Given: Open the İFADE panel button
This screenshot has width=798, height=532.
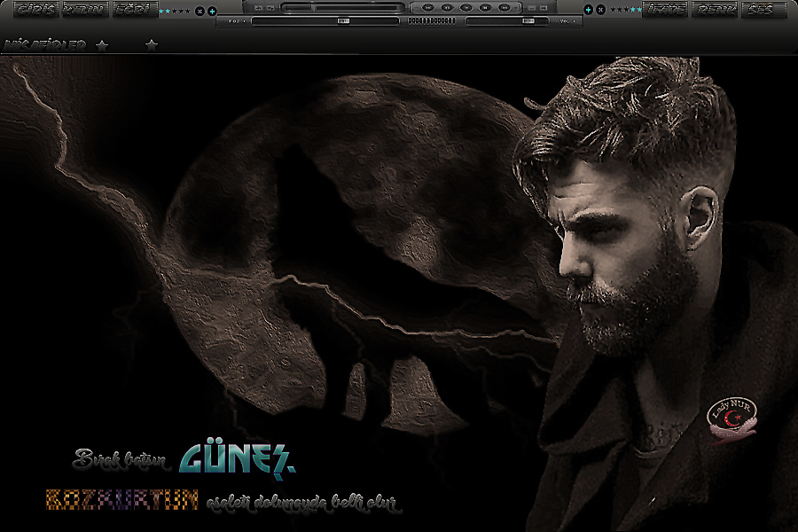Looking at the screenshot, I should (665, 10).
